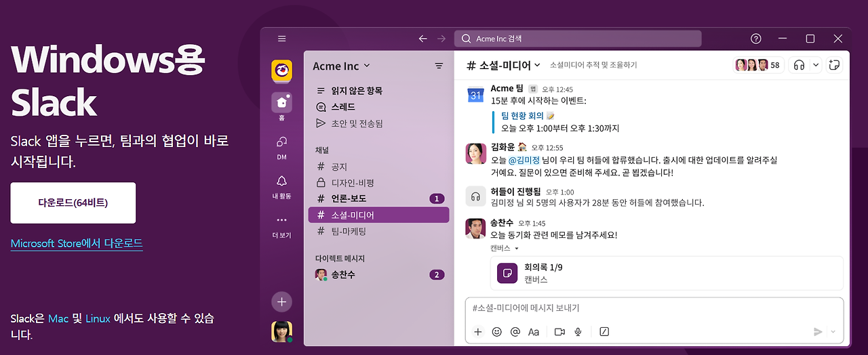Follow the Linux download link
The width and height of the screenshot is (868, 355).
point(98,318)
